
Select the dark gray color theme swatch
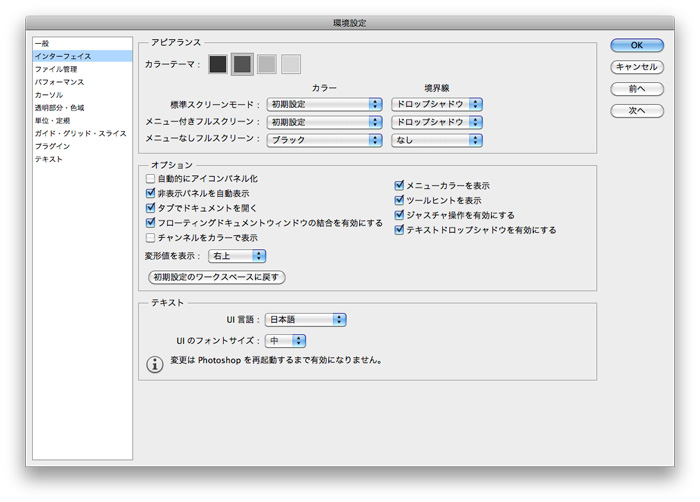[x=242, y=64]
